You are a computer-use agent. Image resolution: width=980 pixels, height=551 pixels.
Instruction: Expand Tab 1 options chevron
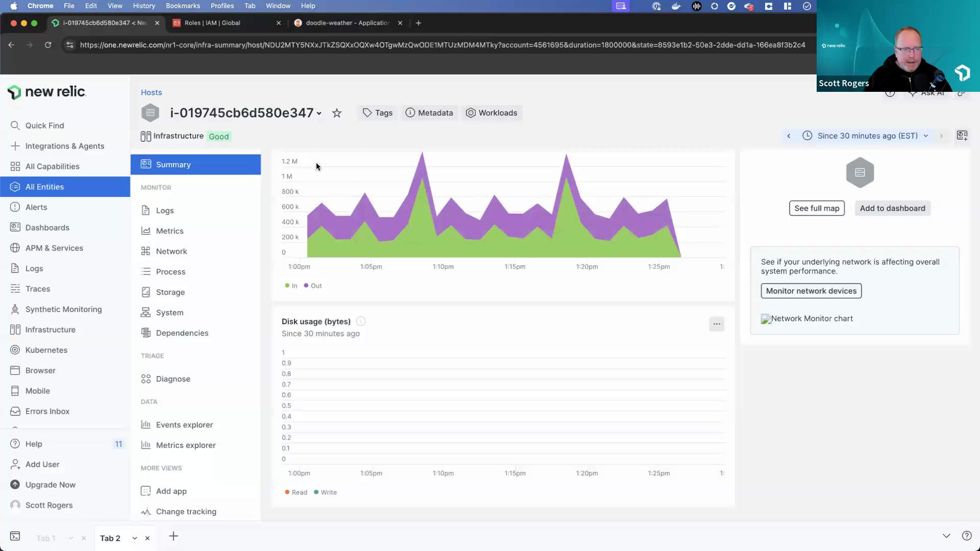71,538
